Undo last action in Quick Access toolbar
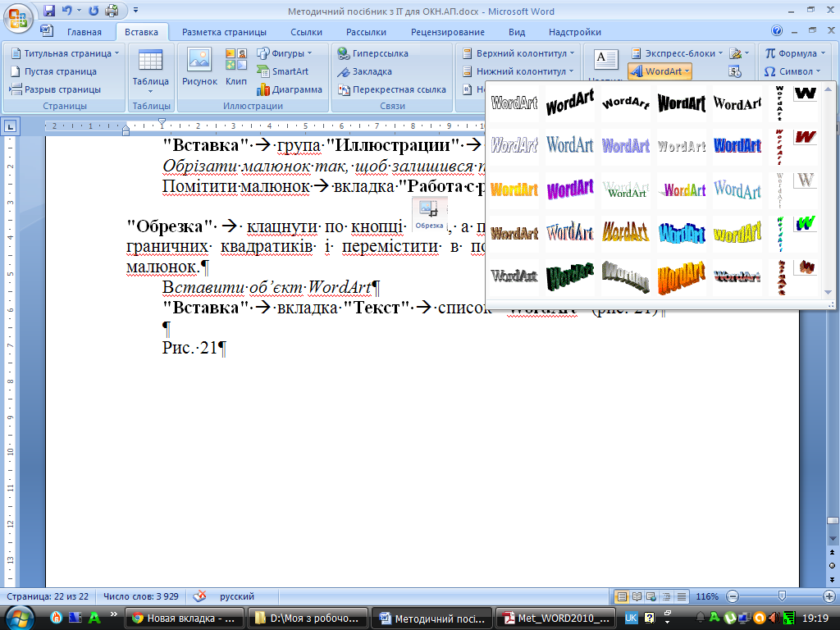 (x=66, y=10)
